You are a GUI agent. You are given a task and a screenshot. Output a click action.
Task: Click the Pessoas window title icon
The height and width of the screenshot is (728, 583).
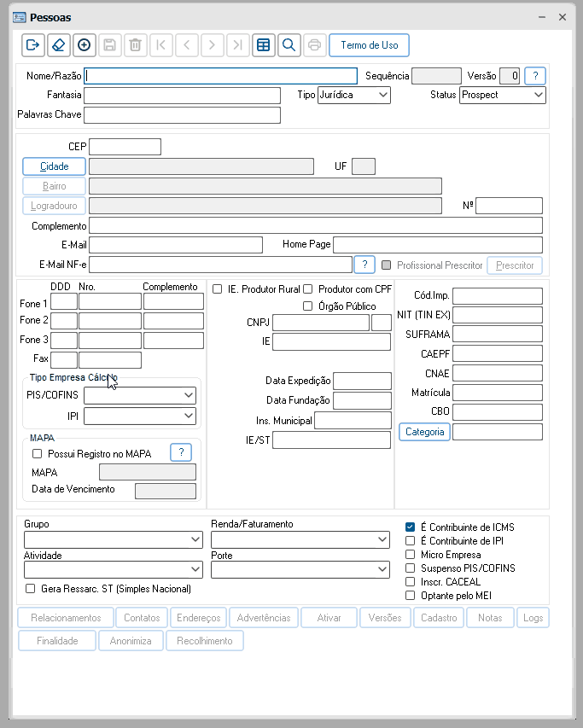(20, 18)
